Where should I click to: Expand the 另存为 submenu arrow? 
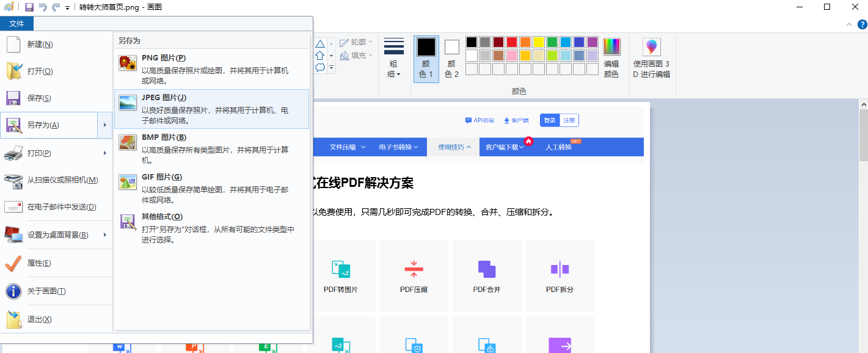tap(105, 125)
